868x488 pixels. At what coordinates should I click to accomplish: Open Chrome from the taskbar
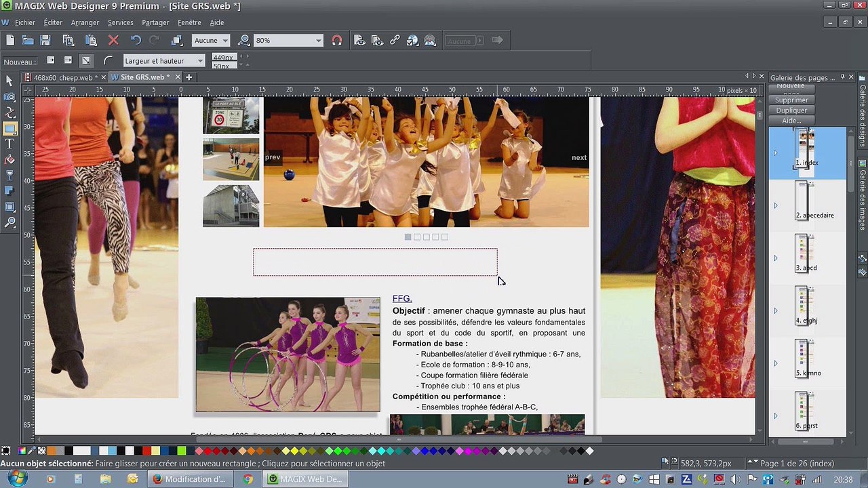tap(248, 479)
